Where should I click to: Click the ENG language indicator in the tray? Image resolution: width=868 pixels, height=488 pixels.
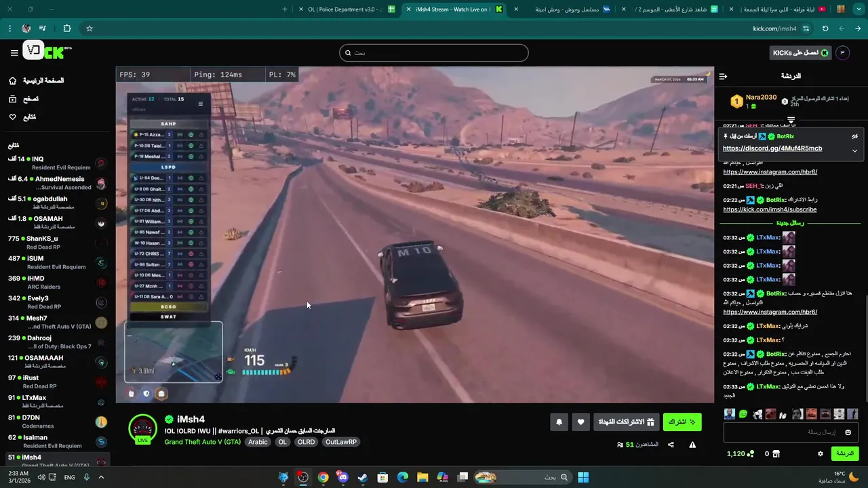pyautogui.click(x=69, y=477)
